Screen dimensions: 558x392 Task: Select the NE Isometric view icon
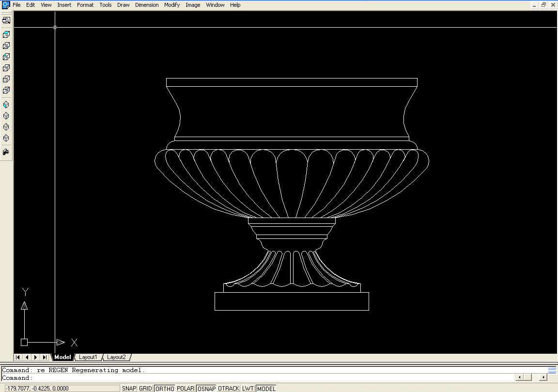(6, 127)
